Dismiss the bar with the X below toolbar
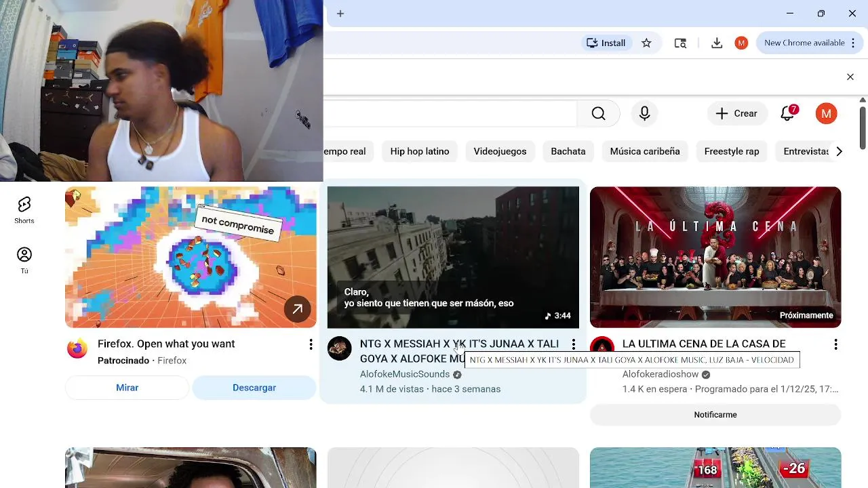This screenshot has width=868, height=488. (x=850, y=77)
